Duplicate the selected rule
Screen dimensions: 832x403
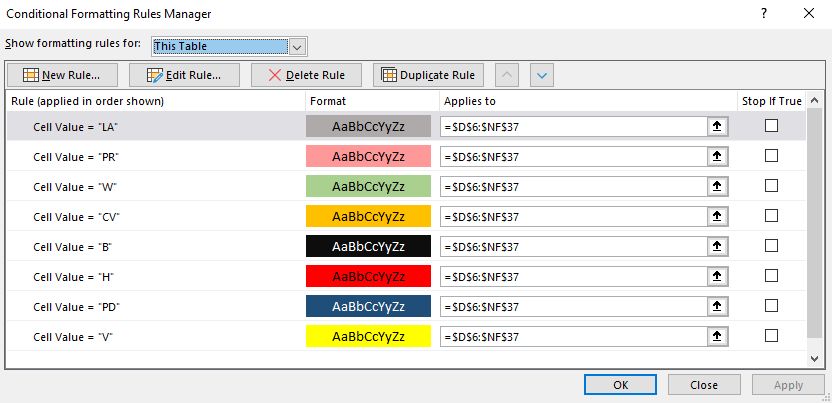click(x=428, y=75)
